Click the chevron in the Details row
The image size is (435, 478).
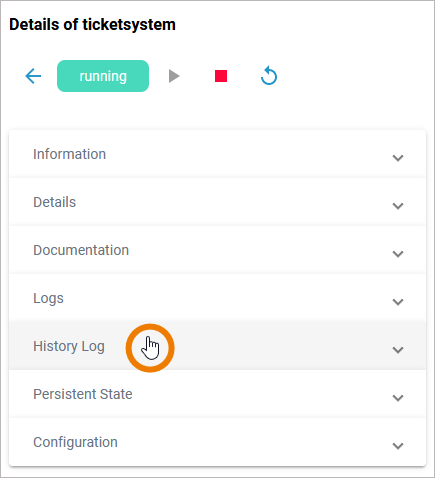(398, 206)
